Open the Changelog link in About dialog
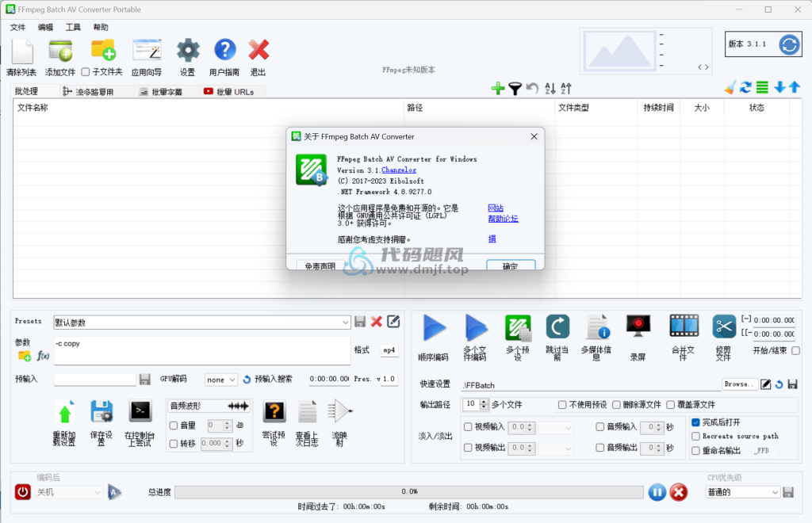Screen dimensions: 812x523 point(399,170)
